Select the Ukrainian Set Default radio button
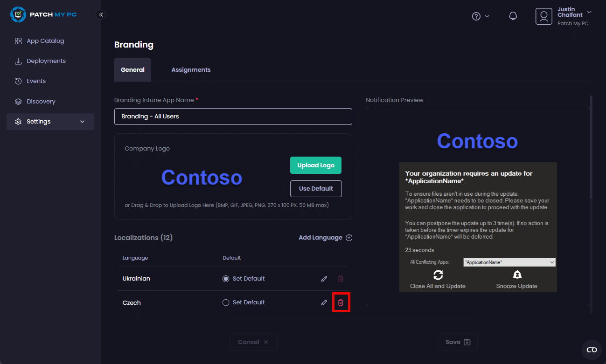606x364 pixels. 226,279
